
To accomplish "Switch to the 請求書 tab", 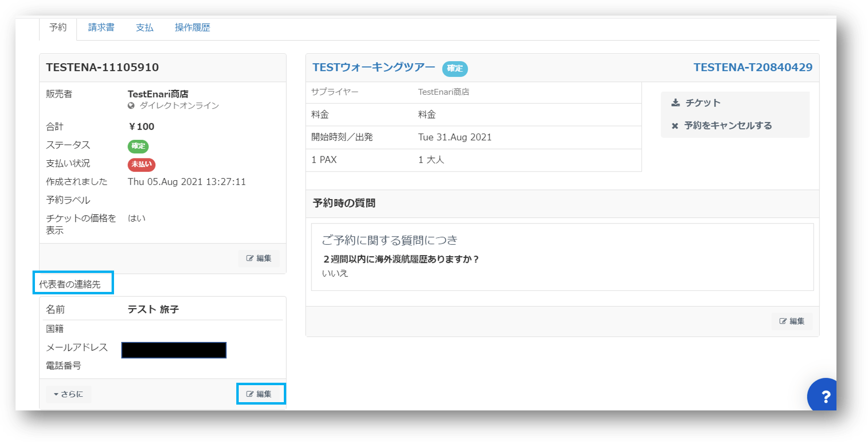I will (101, 28).
